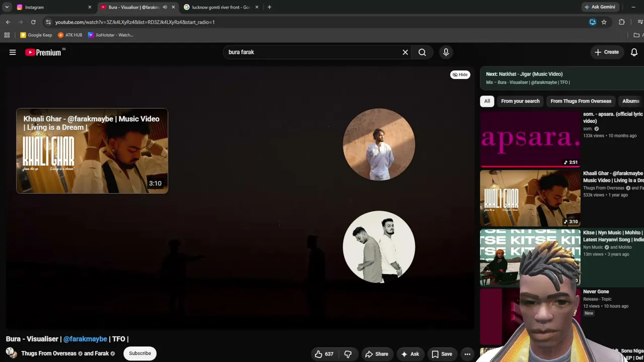Go back one page in browser
The image size is (644, 362).
(x=8, y=22)
